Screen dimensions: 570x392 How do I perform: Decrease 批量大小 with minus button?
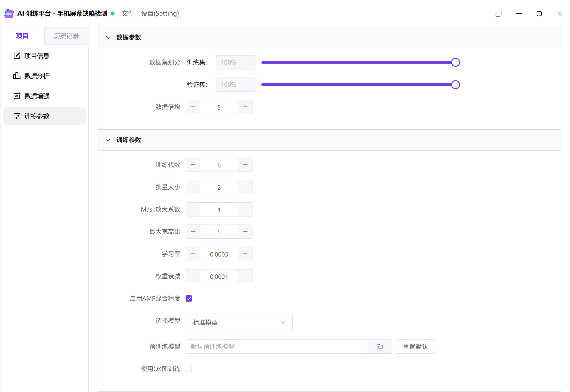pos(193,187)
